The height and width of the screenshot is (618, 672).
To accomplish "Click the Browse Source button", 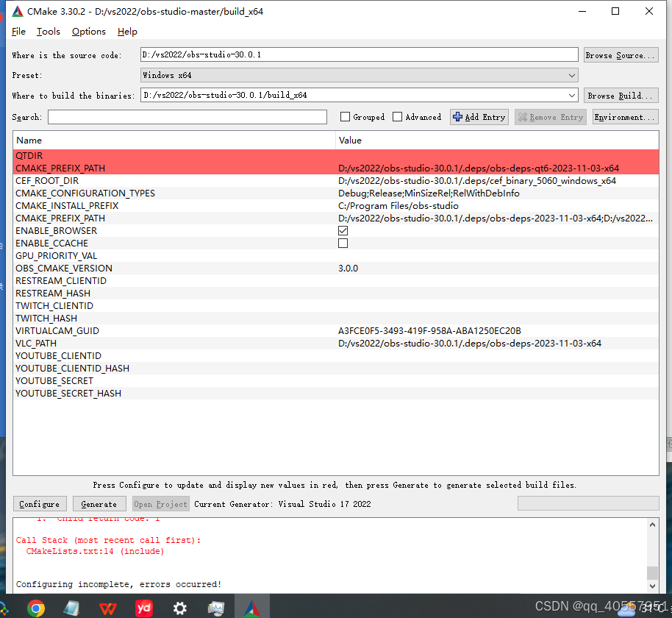I will pos(621,55).
